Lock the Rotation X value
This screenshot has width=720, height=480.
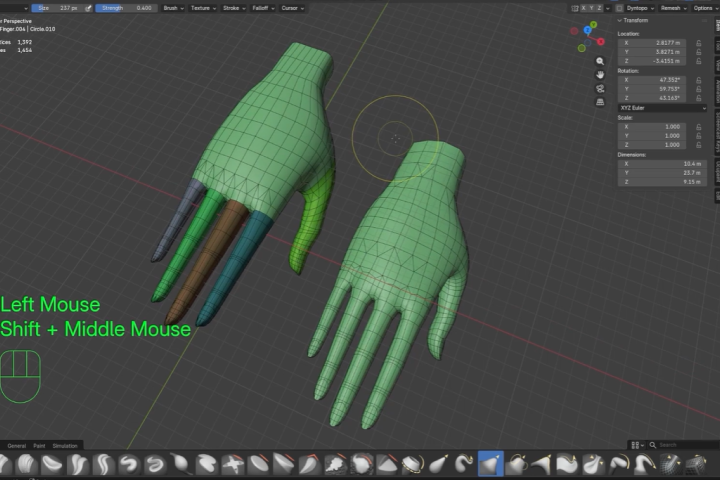click(698, 80)
